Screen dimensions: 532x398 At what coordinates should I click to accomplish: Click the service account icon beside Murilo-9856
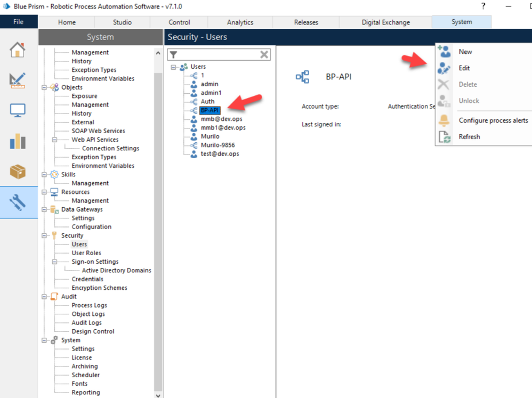coord(194,145)
